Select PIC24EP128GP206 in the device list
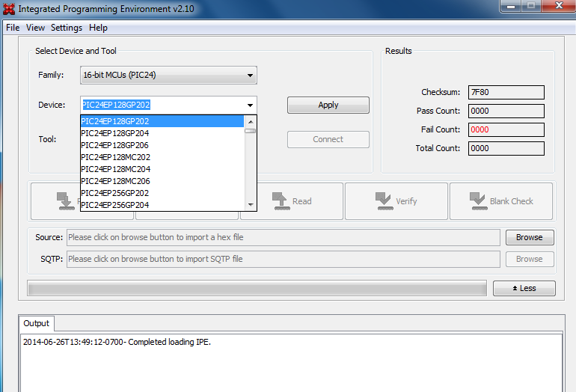The width and height of the screenshot is (576, 392). coord(162,145)
